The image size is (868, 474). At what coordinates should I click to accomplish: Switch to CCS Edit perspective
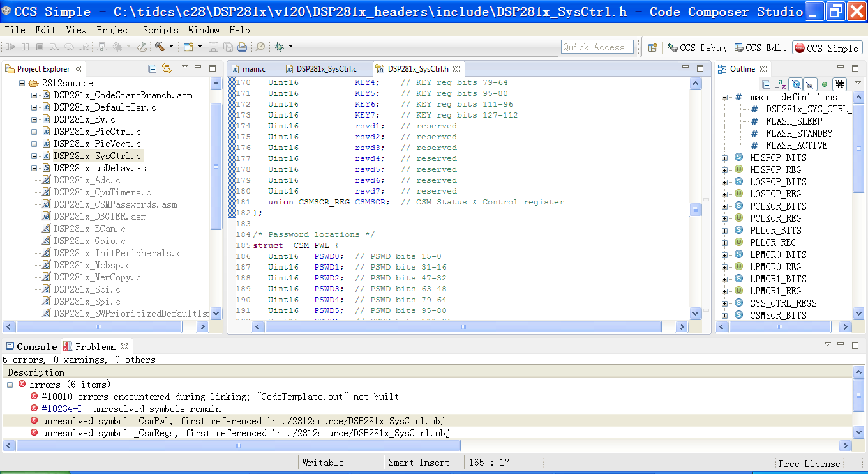point(761,48)
